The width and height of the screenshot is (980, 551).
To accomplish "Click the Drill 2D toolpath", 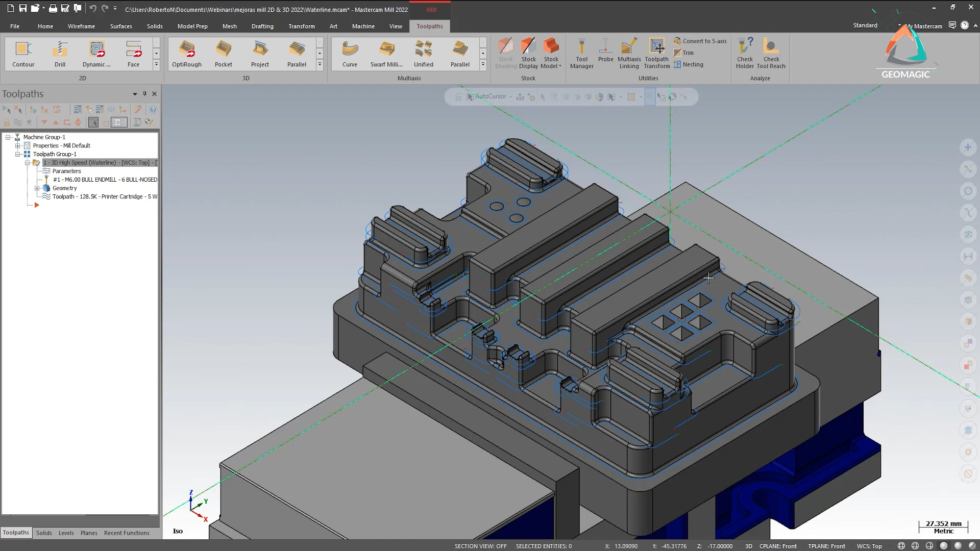I will point(60,54).
